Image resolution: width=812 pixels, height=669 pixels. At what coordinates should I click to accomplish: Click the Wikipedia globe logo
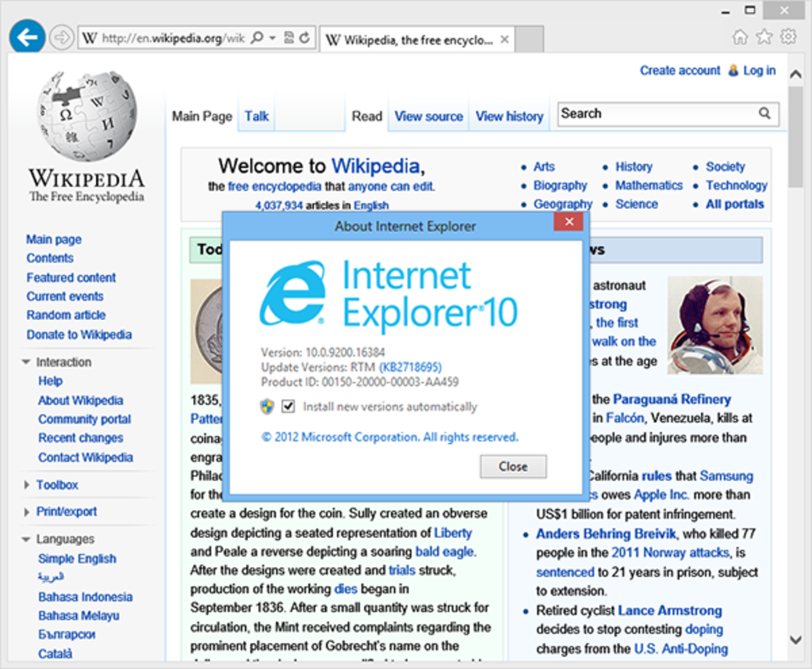tap(87, 116)
